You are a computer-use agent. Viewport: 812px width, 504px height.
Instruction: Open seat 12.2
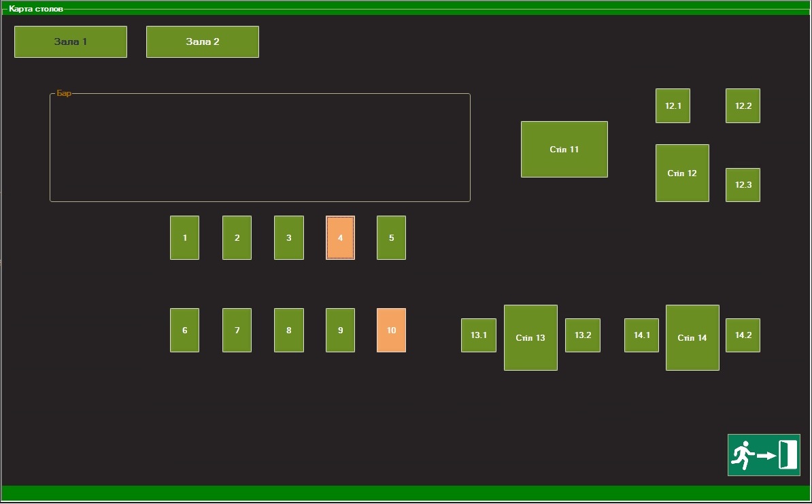coord(743,105)
